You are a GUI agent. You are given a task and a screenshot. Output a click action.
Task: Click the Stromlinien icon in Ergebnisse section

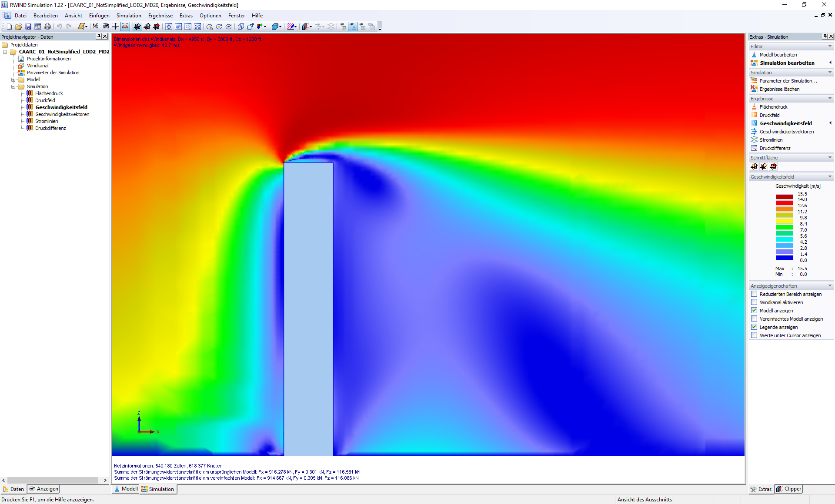coord(755,140)
